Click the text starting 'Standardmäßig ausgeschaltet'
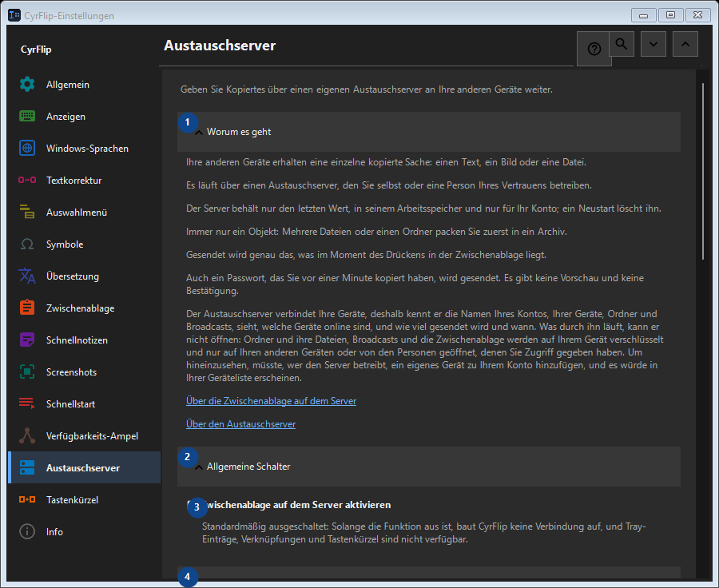719x588 pixels. pos(423,533)
